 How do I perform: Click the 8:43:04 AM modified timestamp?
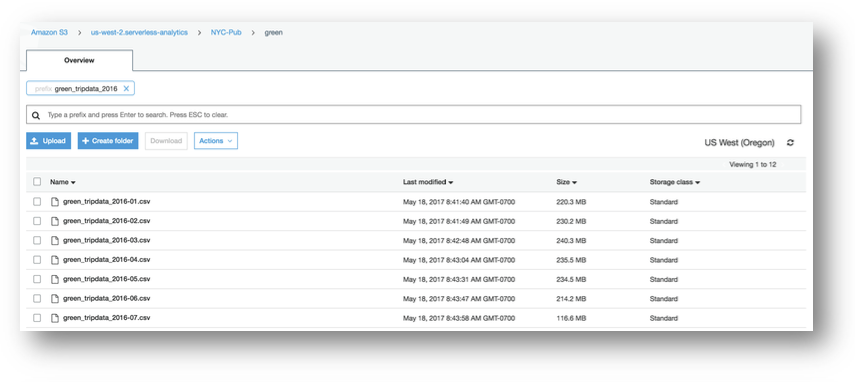[459, 260]
